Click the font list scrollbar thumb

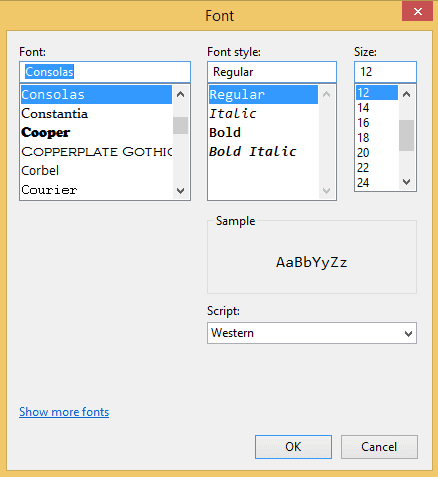coord(181,125)
